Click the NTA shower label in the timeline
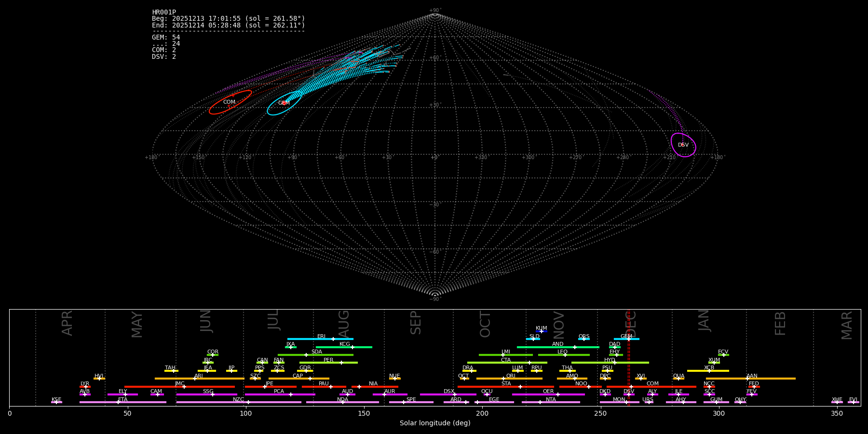Viewport: 868px width, 434px height. (551, 400)
